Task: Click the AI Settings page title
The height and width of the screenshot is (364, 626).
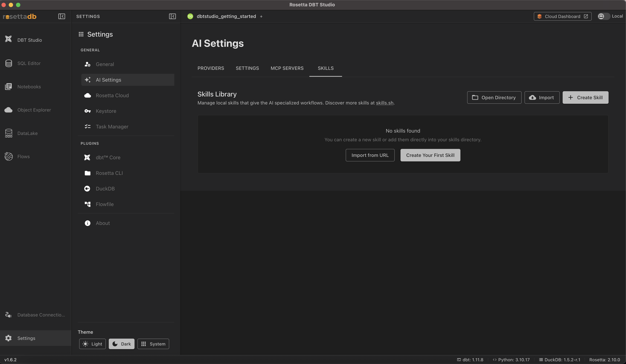Action: 218,43
